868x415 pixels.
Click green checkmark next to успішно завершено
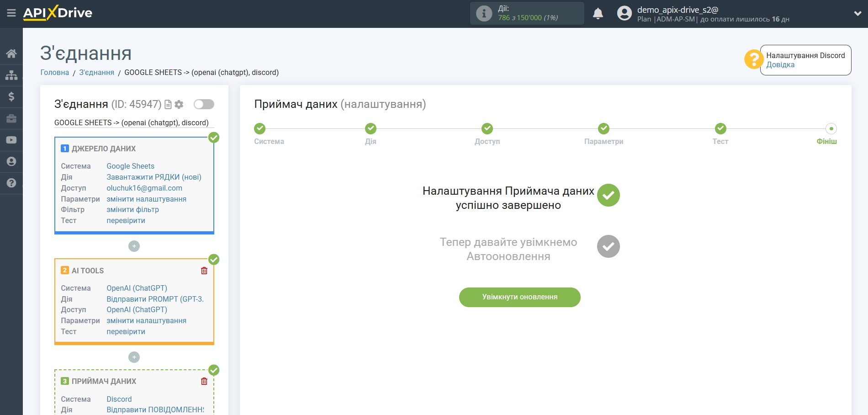tap(608, 195)
